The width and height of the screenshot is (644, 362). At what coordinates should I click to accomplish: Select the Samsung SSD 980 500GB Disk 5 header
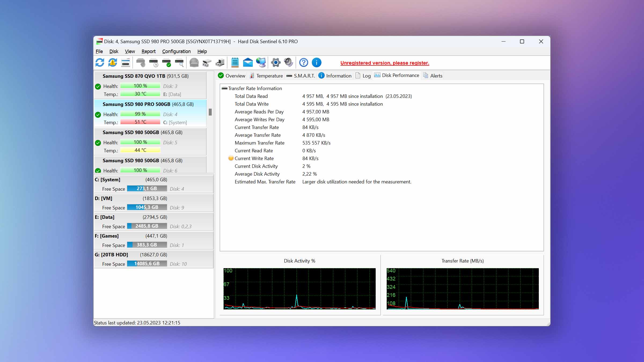point(142,132)
